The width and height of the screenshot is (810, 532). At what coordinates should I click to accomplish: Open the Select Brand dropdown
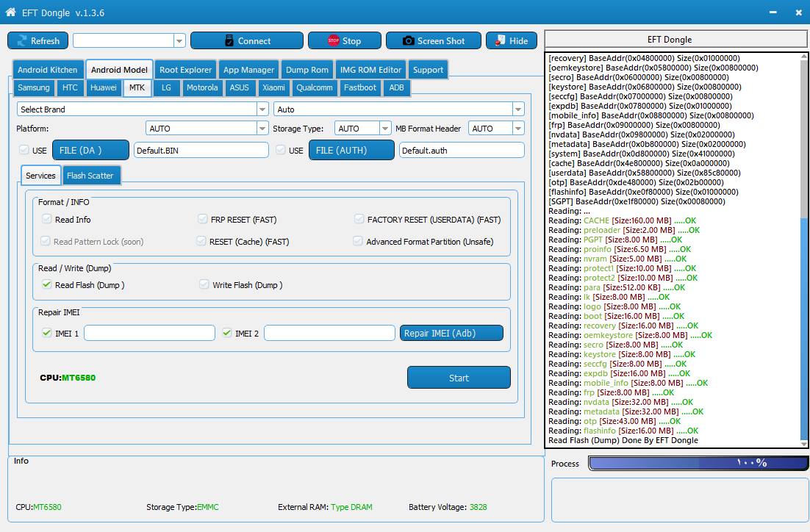coord(262,109)
